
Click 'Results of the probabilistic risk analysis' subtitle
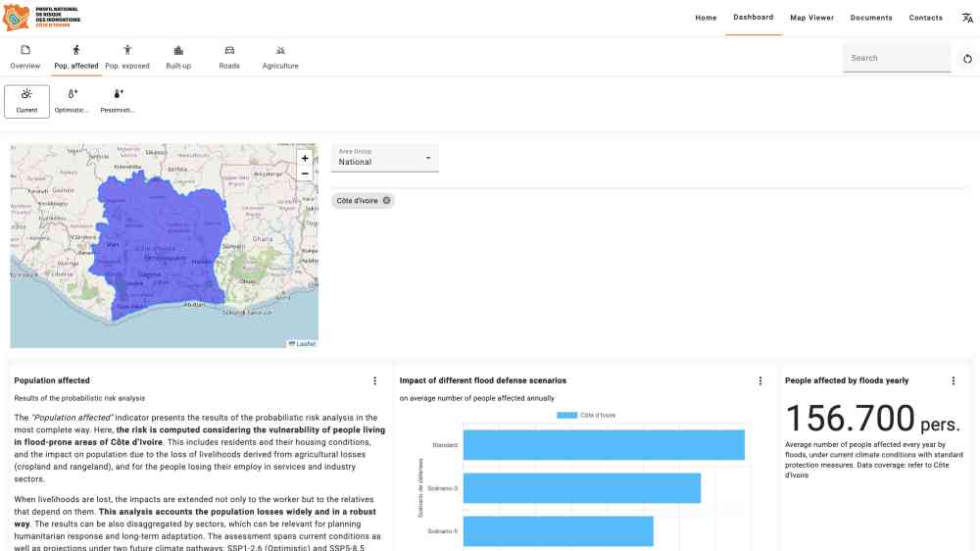click(79, 398)
